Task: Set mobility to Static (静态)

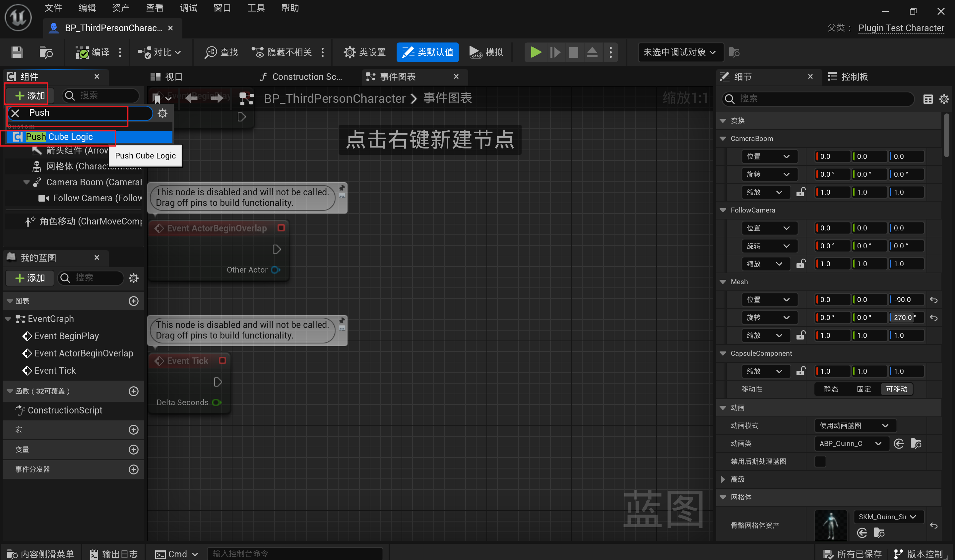Action: [x=831, y=389]
